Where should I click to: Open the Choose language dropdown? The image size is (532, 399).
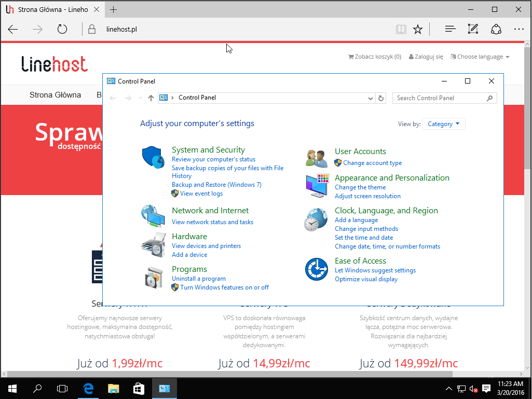pos(480,57)
